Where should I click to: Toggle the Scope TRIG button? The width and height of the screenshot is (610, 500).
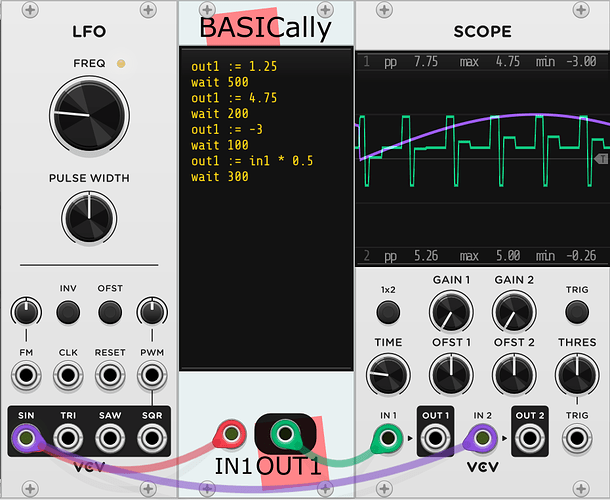(577, 312)
